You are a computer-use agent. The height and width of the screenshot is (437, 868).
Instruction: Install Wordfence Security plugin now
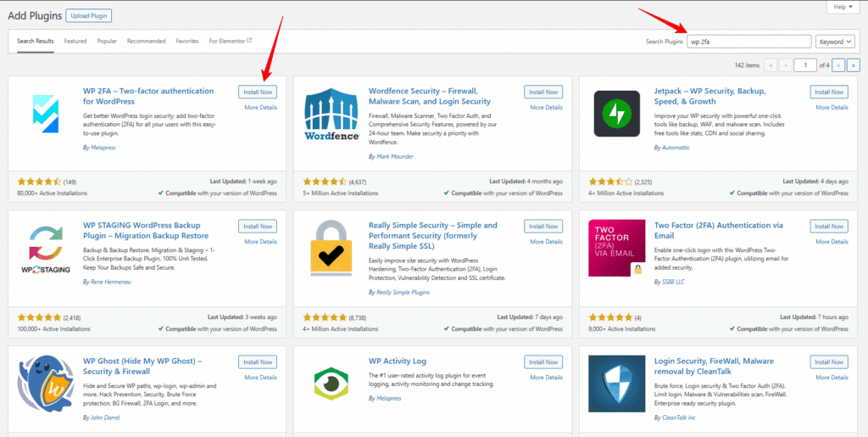[543, 92]
